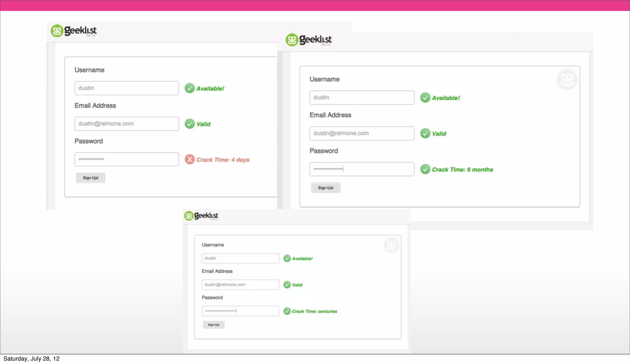The image size is (630, 364).
Task: Focus the Password field showing a 4 days crack time
Action: click(126, 159)
